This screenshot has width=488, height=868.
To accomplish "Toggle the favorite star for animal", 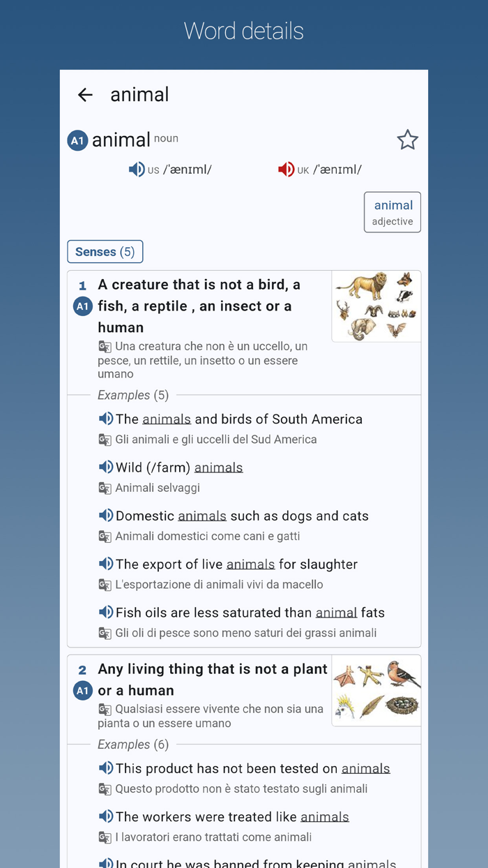I will point(407,140).
